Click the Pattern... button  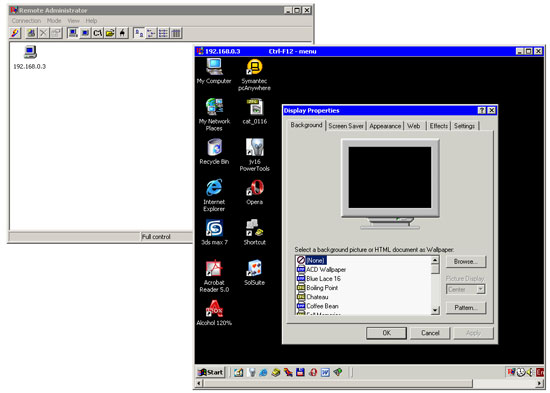click(x=466, y=308)
